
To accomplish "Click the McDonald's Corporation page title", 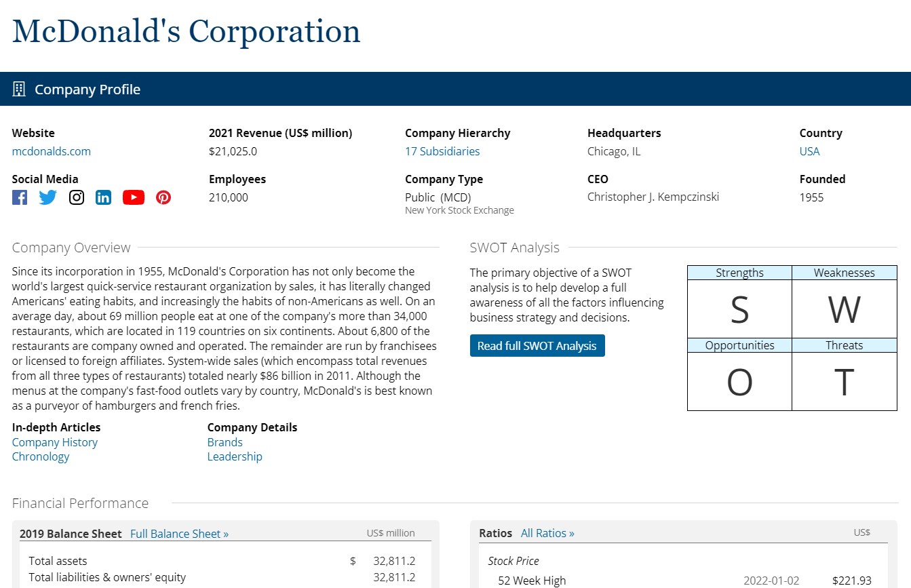I will point(187,32).
